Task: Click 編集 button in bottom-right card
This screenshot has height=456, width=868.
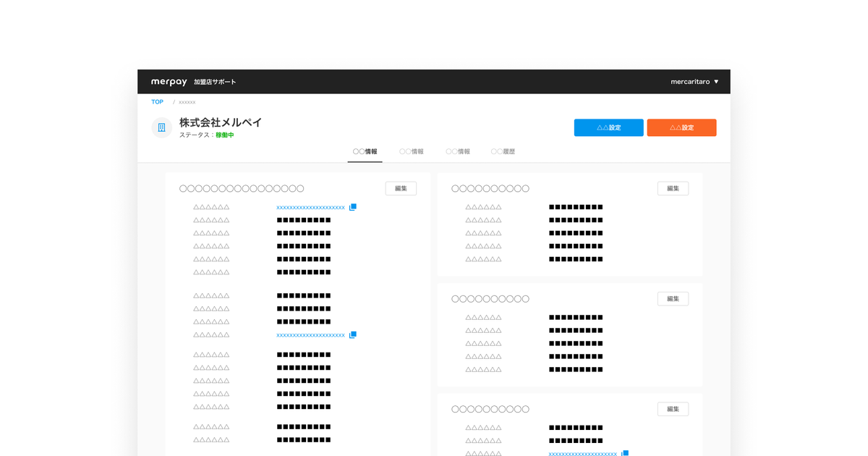Action: pos(673,409)
